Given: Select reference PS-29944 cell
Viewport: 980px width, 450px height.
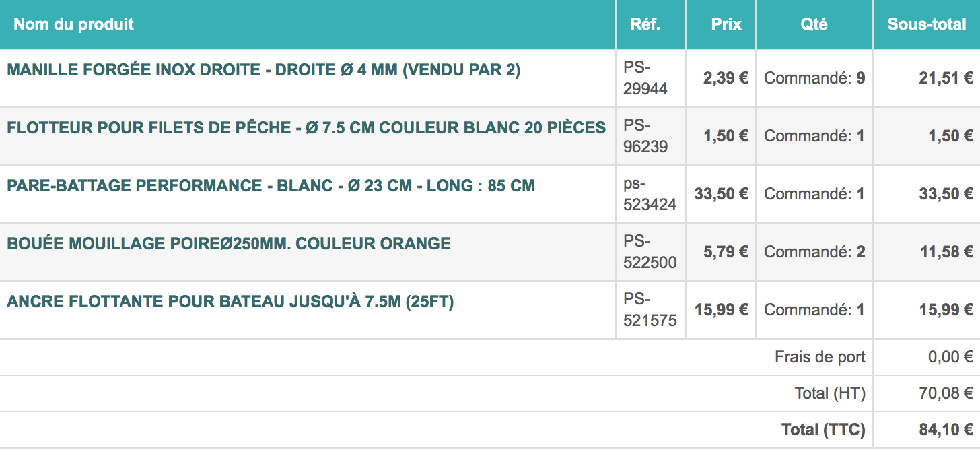Looking at the screenshot, I should pyautogui.click(x=645, y=78).
